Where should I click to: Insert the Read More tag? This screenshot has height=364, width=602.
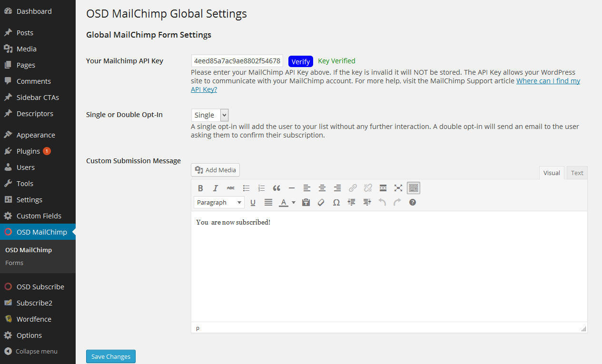pos(383,188)
